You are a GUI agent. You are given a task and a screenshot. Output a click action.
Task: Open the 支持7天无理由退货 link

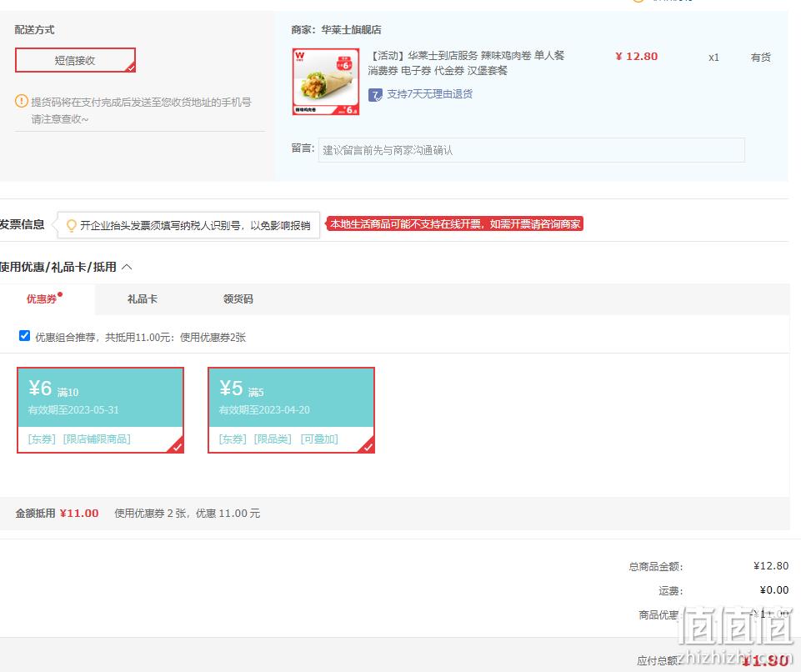429,94
